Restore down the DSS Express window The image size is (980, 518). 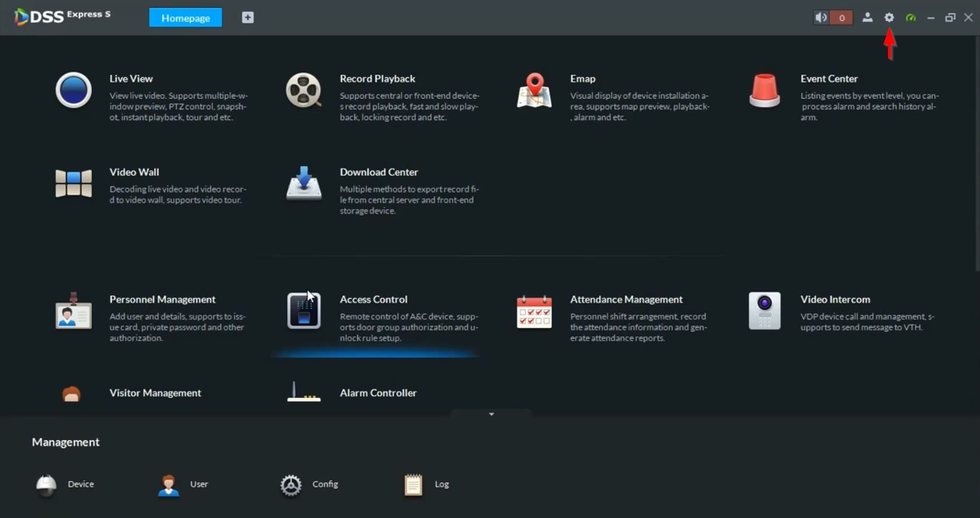[x=950, y=18]
